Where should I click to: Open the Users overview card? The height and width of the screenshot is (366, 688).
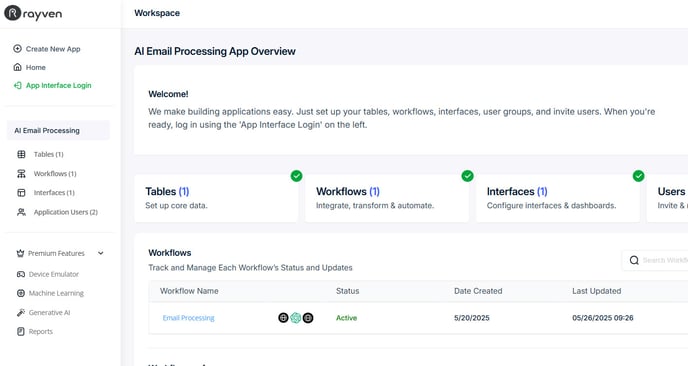click(x=667, y=198)
